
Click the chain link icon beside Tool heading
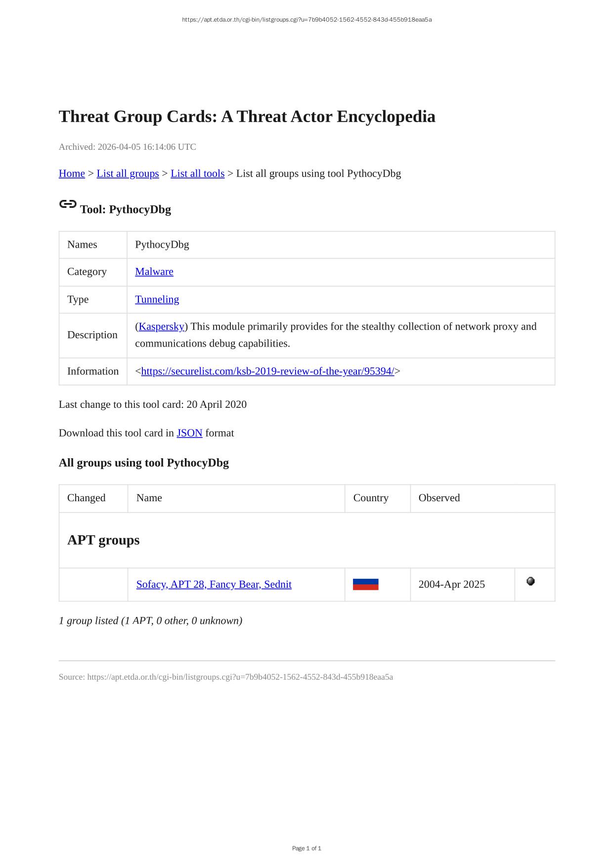coord(68,204)
